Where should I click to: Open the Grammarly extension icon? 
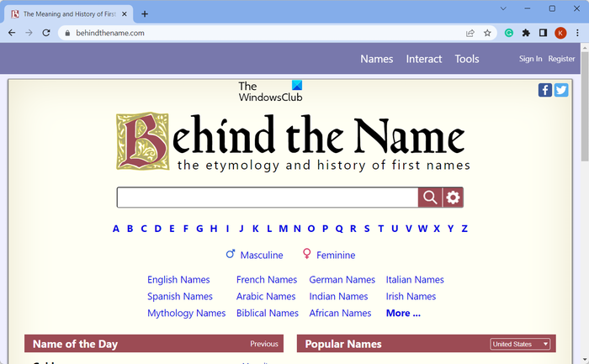pyautogui.click(x=509, y=33)
